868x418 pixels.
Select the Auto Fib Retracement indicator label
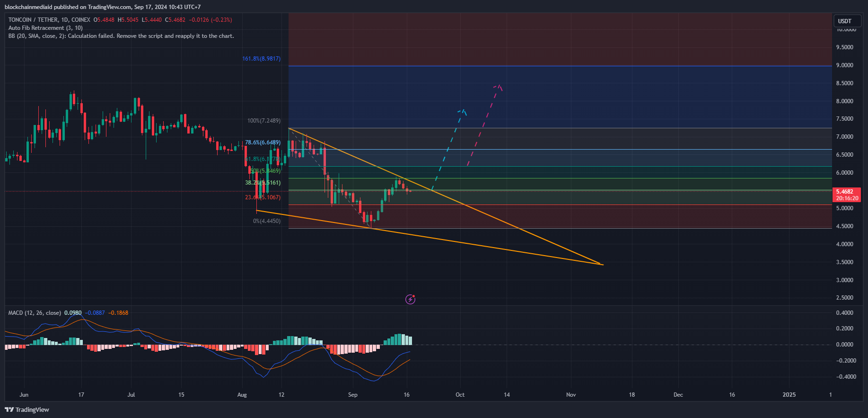45,28
